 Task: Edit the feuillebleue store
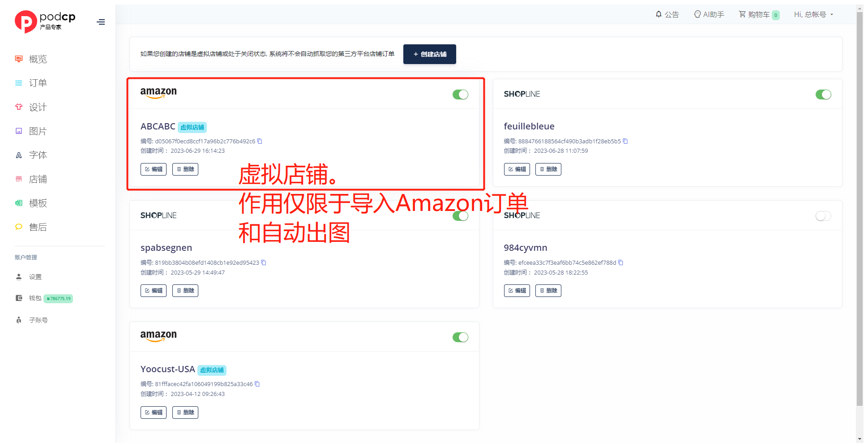[517, 169]
